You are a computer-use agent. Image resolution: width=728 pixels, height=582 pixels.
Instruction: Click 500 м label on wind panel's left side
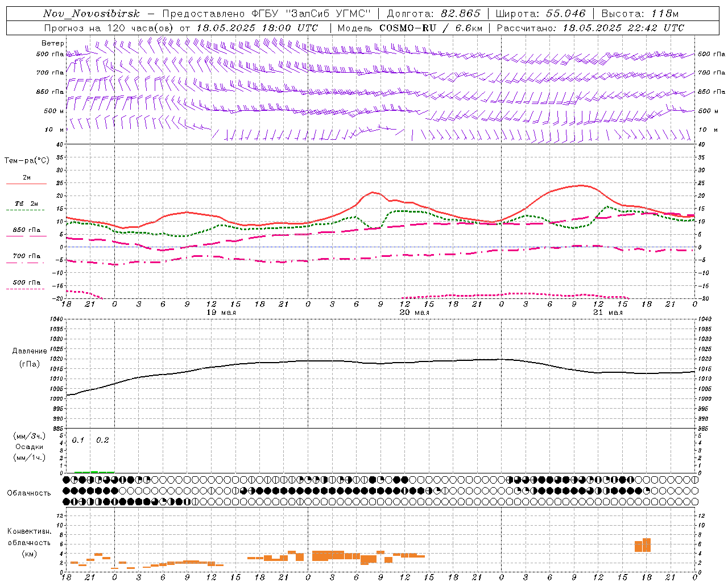click(x=54, y=111)
